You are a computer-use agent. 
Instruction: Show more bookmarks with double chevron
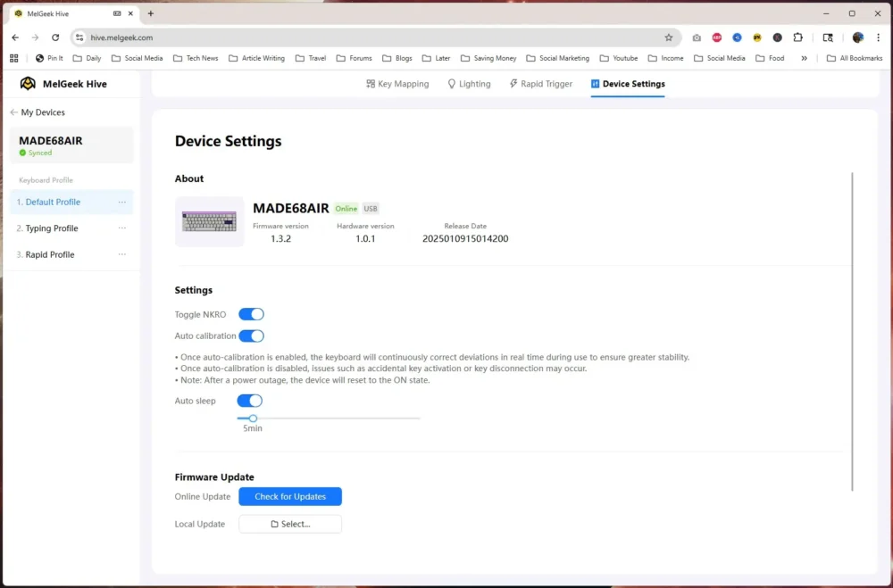click(x=805, y=58)
